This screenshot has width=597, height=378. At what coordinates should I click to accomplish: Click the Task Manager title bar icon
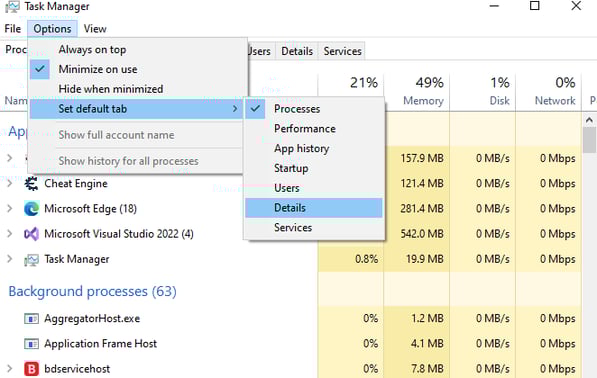(12, 6)
